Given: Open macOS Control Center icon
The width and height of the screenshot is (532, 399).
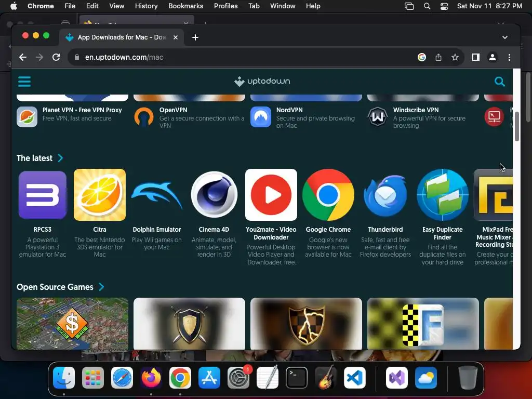Looking at the screenshot, I should pos(444,6).
